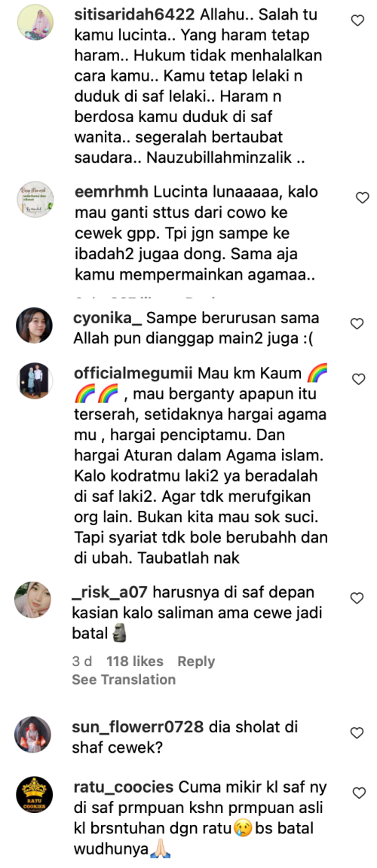Image resolution: width=377 pixels, height=868 pixels.
Task: Click See Translation under _risk_a07's comment
Action: [x=124, y=679]
